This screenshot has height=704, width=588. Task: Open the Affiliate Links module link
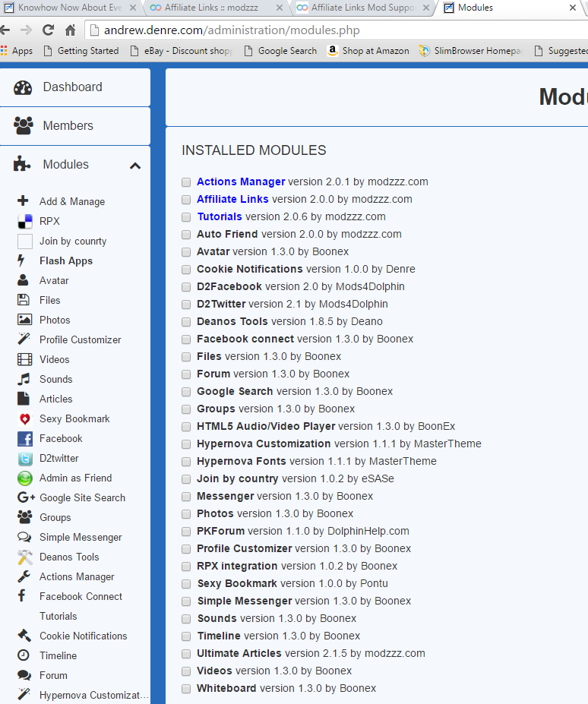click(x=232, y=199)
